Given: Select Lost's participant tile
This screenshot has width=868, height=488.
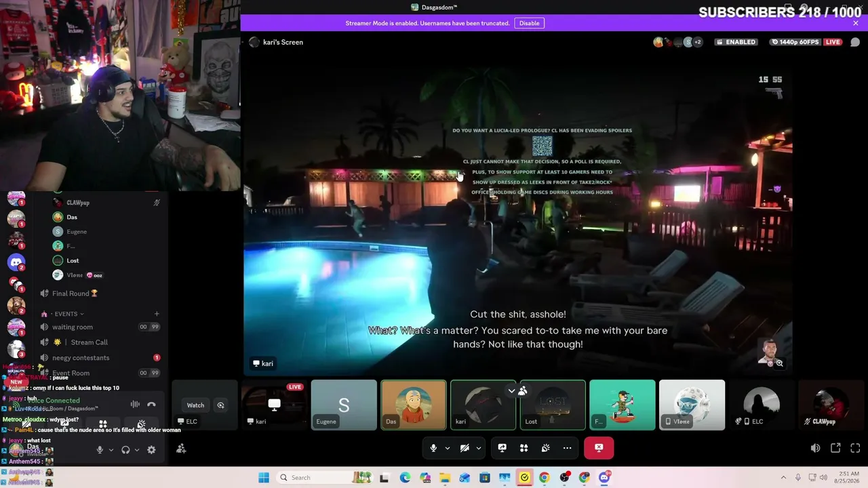Looking at the screenshot, I should click(x=553, y=405).
